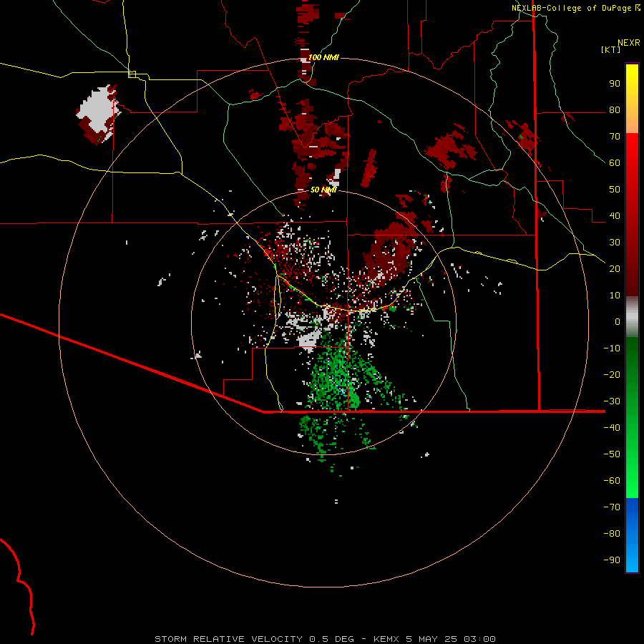
Task: Click the 90 value on the velocity scale
Action: pos(615,84)
